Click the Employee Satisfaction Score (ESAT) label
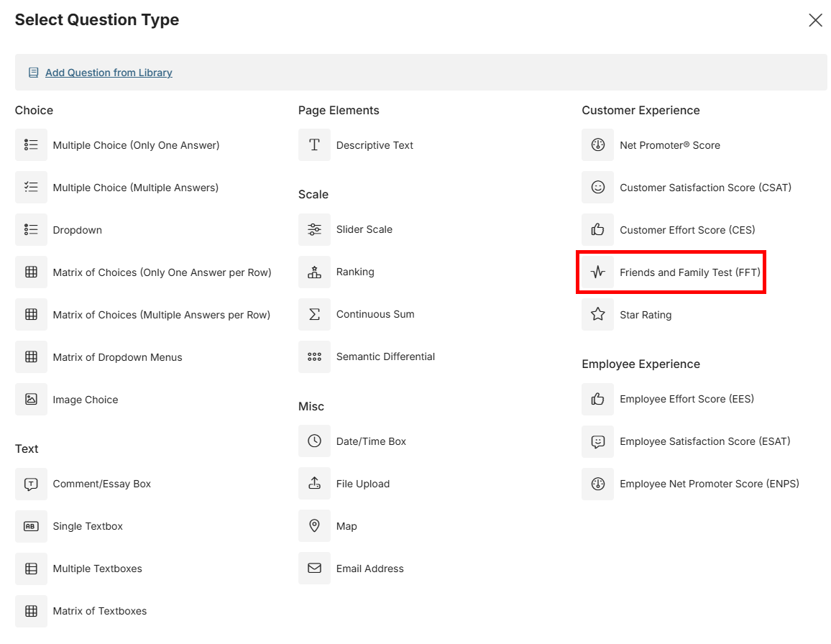This screenshot has height=644, width=831. click(705, 441)
